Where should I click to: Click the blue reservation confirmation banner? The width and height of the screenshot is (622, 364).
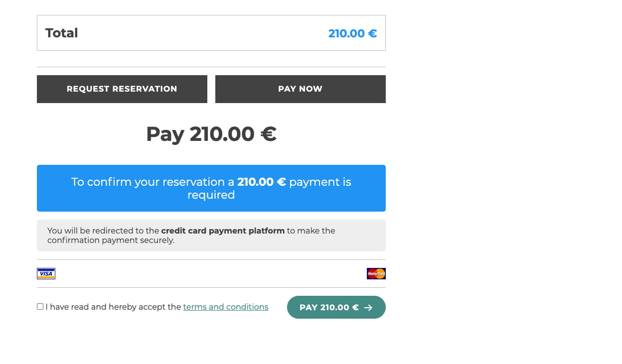(211, 188)
